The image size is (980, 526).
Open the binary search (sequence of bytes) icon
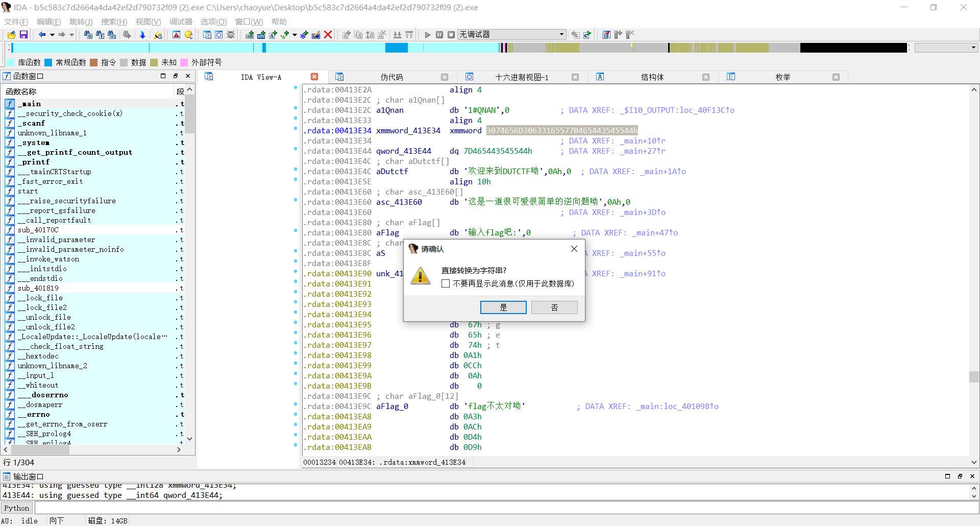point(111,35)
